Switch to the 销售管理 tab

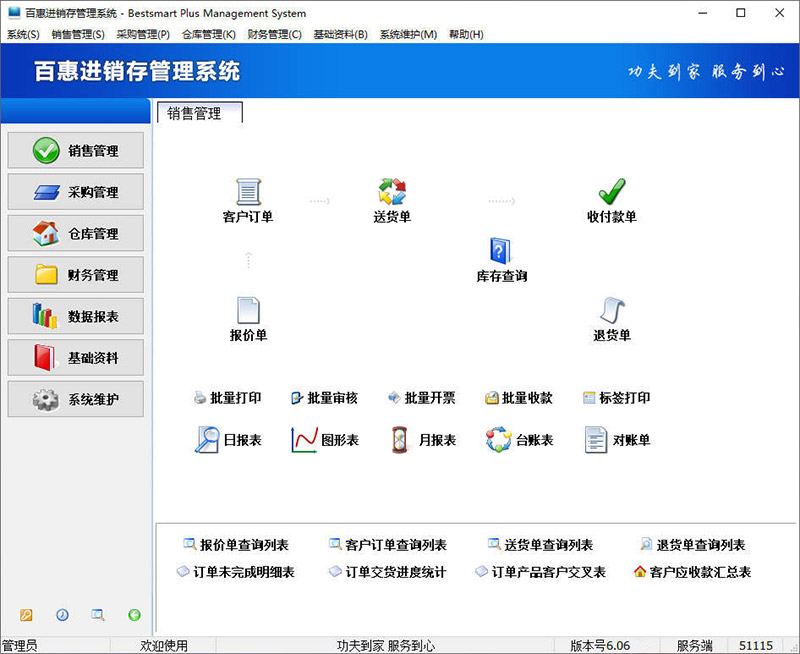click(196, 114)
